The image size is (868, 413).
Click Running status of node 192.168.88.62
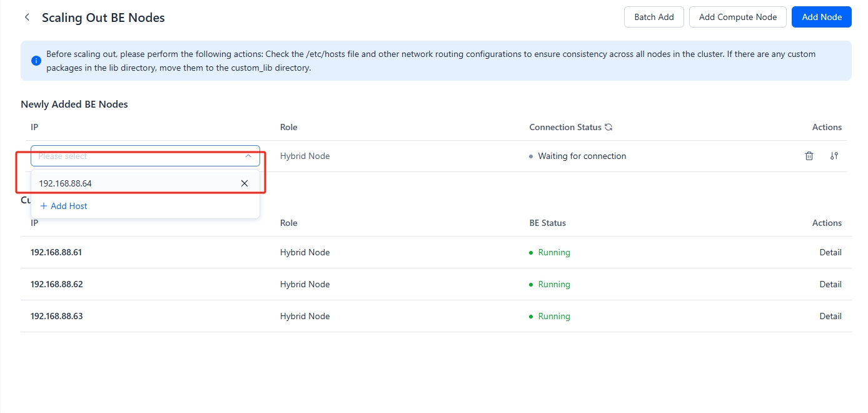[x=553, y=284]
